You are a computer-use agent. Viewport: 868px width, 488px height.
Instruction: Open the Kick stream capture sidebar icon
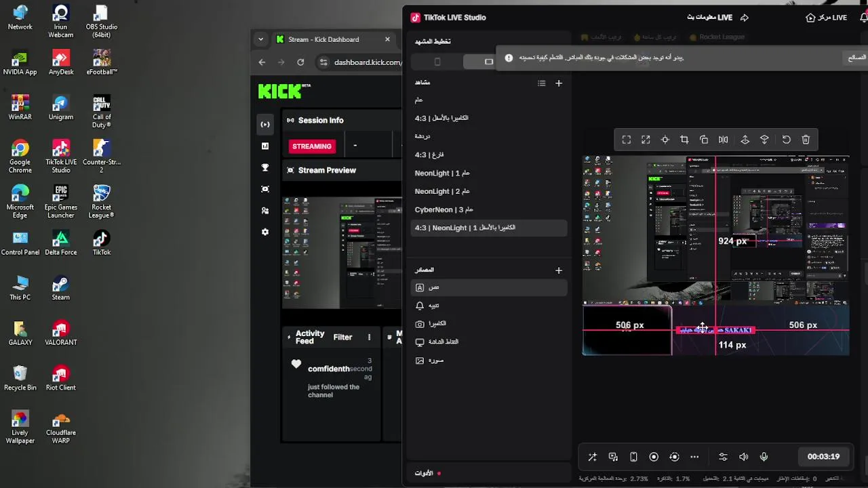tap(265, 189)
